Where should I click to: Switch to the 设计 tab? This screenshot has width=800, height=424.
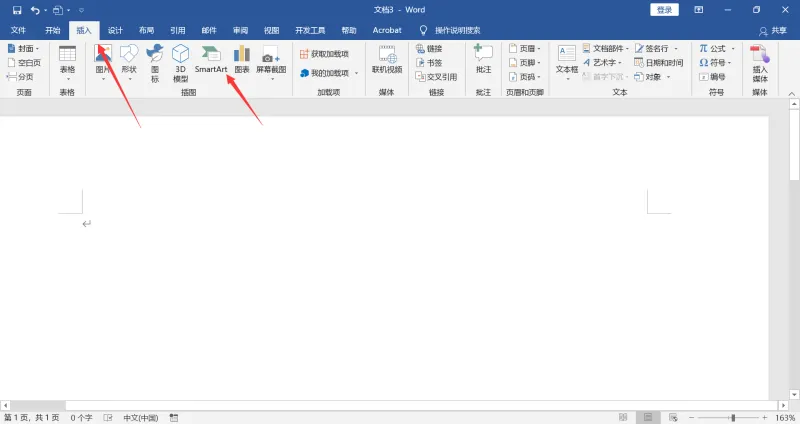[115, 30]
